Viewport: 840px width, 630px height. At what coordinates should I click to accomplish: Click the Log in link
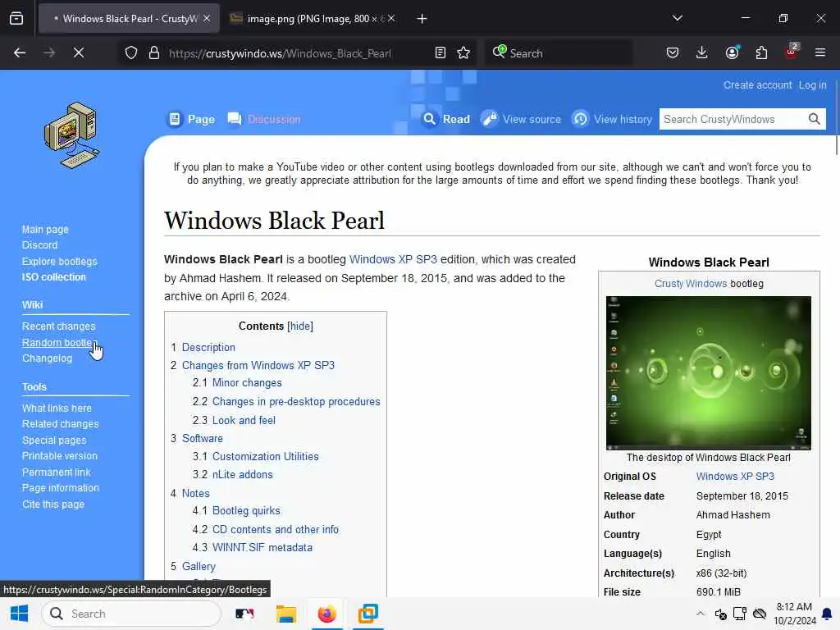[x=813, y=85]
